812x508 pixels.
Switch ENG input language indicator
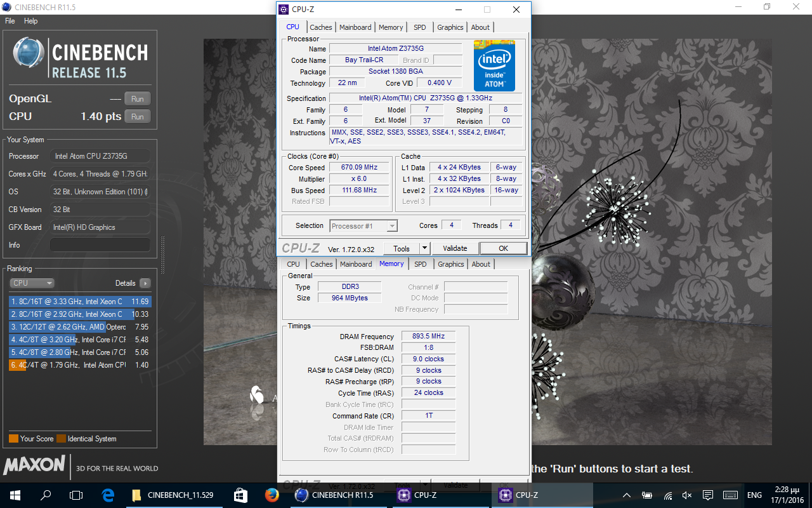click(x=754, y=495)
